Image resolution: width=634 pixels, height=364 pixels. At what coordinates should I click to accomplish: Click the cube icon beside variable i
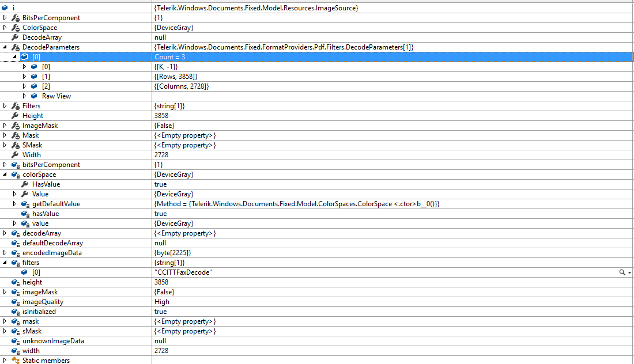5,8
